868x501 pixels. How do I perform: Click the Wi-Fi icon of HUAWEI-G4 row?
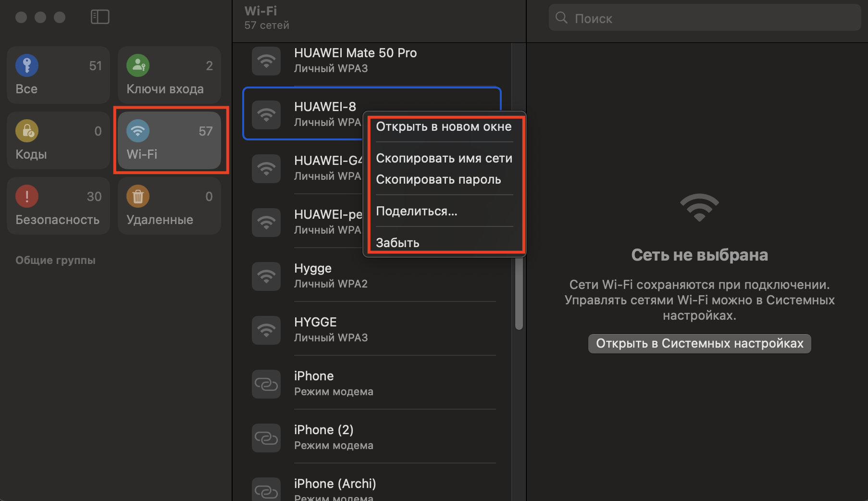(266, 168)
